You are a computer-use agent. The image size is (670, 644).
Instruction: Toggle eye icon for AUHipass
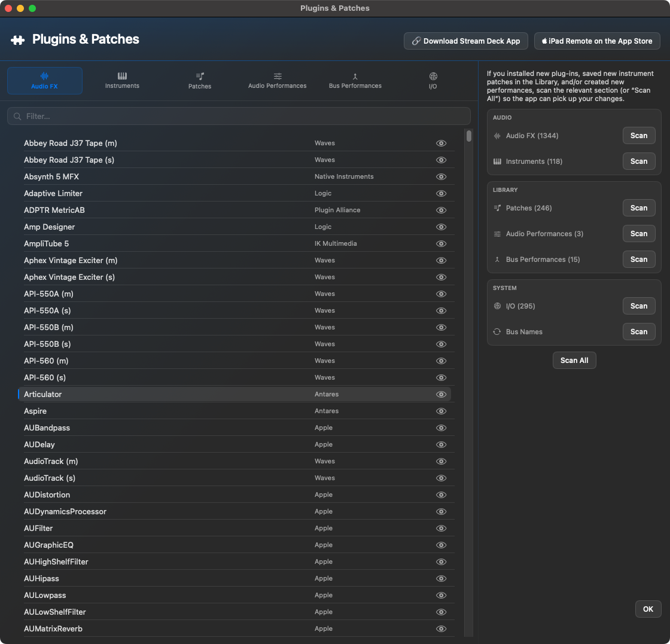pyautogui.click(x=441, y=579)
